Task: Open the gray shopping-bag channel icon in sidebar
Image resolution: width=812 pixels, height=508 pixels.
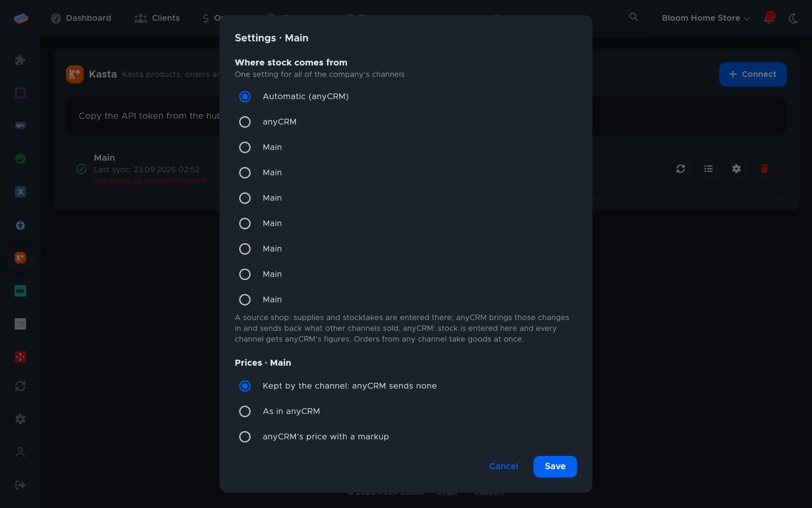Action: [x=20, y=324]
